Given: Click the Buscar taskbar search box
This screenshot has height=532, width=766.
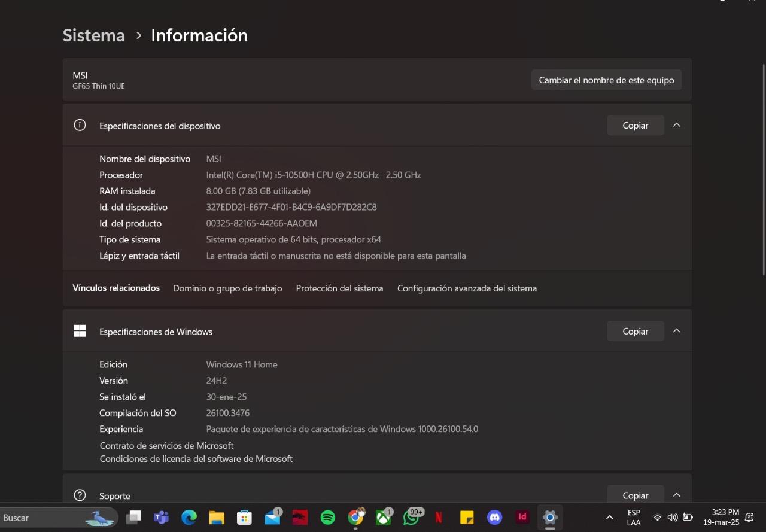Looking at the screenshot, I should [59, 518].
